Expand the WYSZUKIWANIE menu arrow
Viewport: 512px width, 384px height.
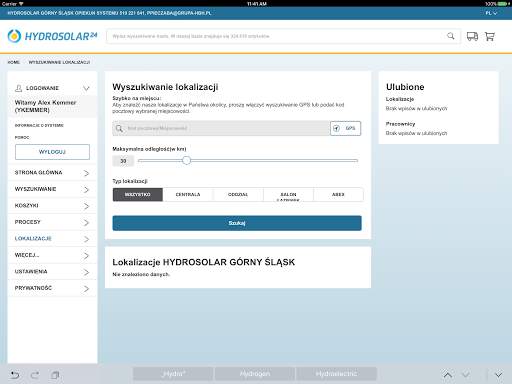[x=86, y=190]
